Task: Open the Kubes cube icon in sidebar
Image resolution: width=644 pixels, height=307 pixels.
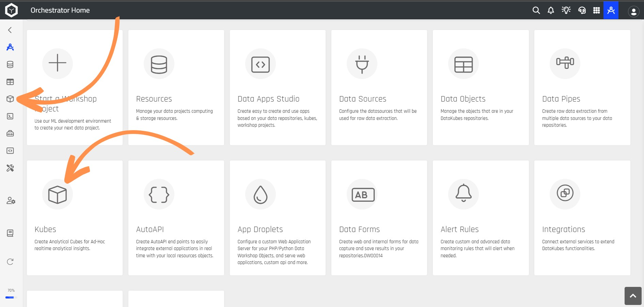Action: [10, 99]
